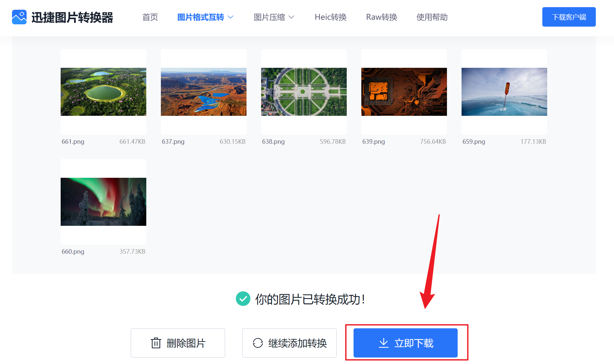Select the Heic转换 navigation item
Viewport: 614px width, 364px height.
[330, 17]
